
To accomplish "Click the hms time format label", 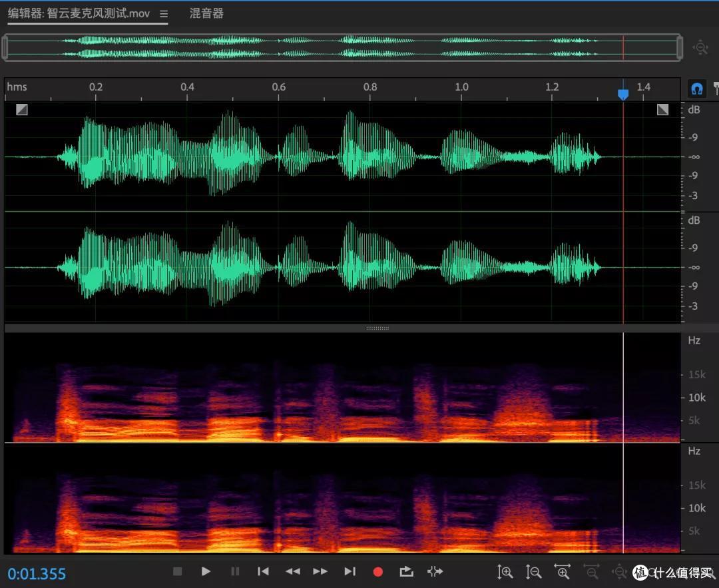I will click(17, 87).
